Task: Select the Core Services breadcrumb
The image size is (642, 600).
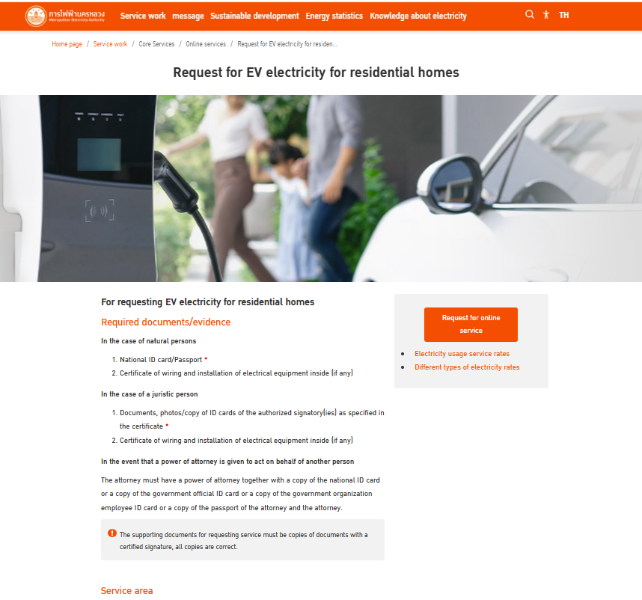Action: click(156, 44)
